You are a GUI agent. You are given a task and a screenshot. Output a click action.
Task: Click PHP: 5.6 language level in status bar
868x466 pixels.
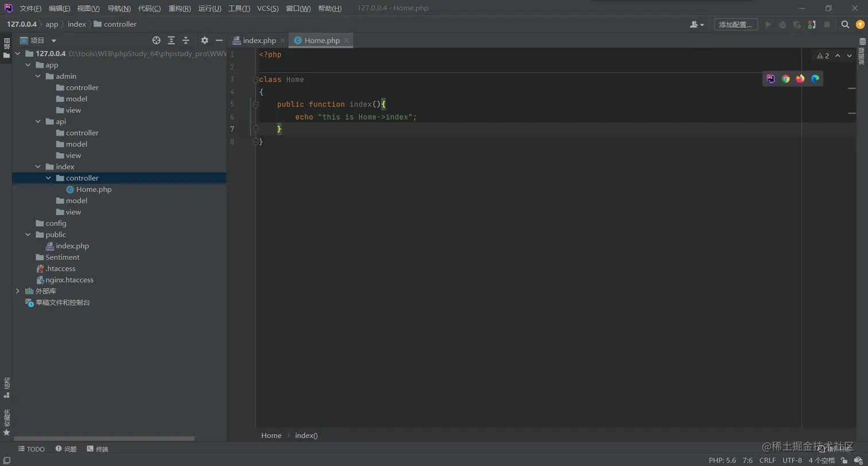pyautogui.click(x=722, y=460)
